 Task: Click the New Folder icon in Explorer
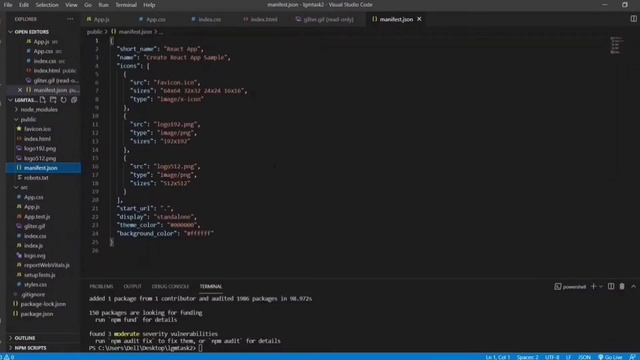point(53,100)
